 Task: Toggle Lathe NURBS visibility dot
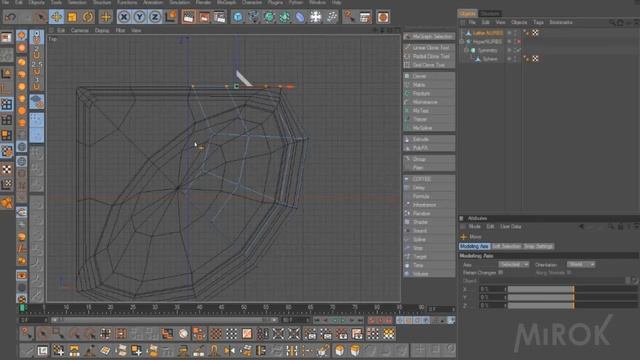click(x=509, y=33)
